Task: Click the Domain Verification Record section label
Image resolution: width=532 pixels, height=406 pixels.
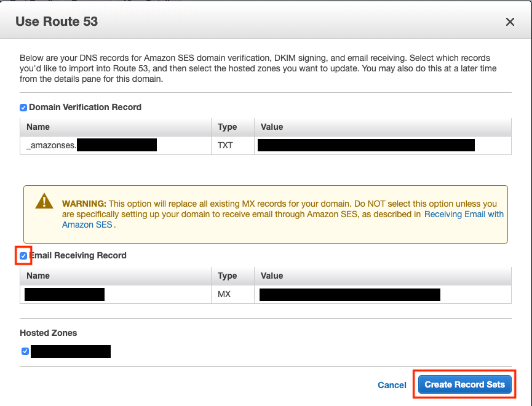Action: [85, 107]
